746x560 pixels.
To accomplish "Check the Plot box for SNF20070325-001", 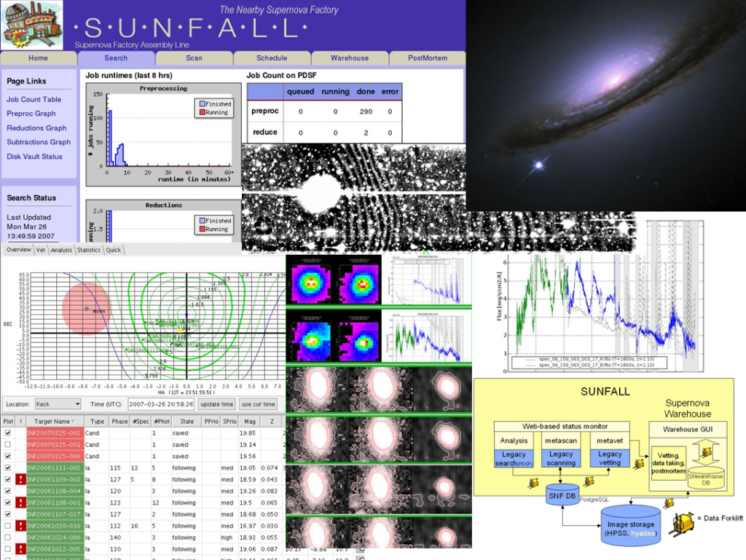I will [8, 445].
